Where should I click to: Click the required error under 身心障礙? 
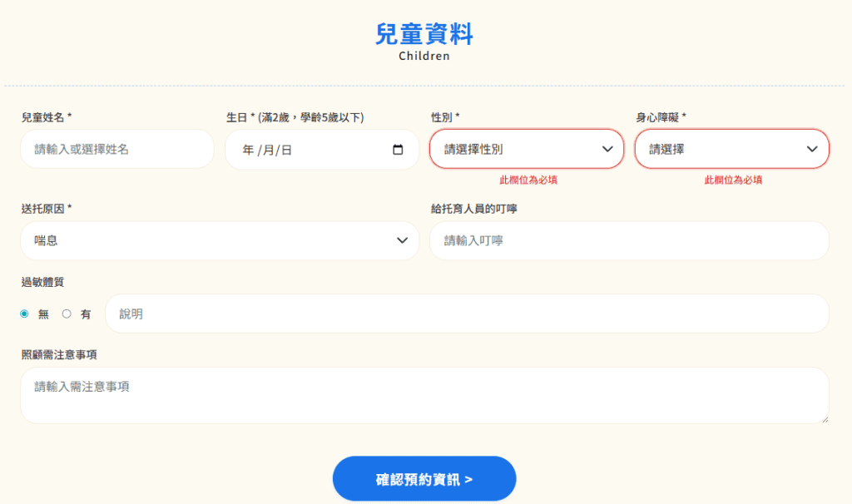pyautogui.click(x=733, y=180)
